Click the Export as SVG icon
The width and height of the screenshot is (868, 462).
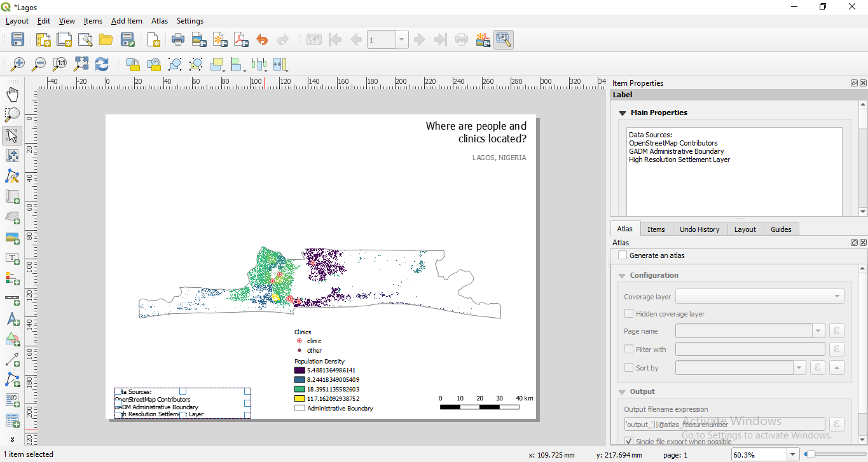coord(220,40)
